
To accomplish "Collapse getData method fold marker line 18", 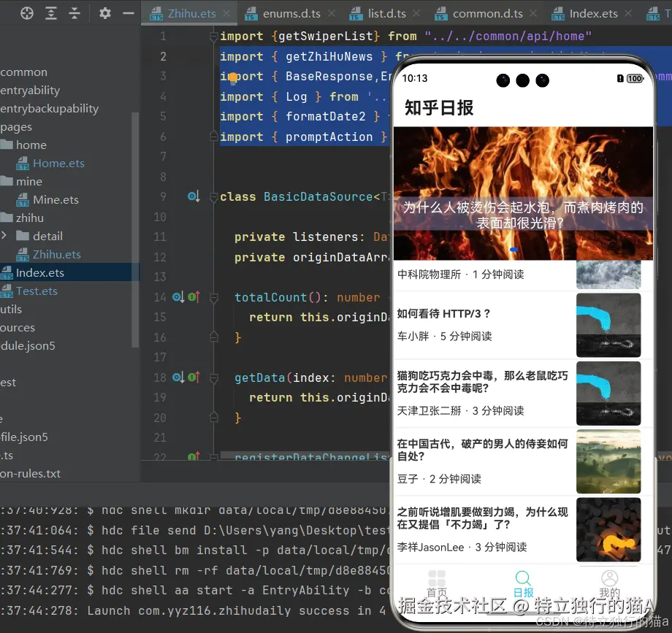I will pyautogui.click(x=213, y=377).
